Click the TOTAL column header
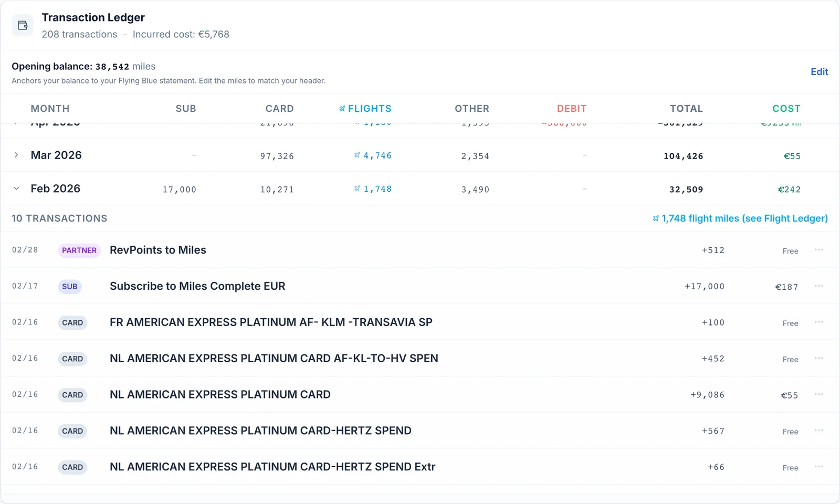Screen dimensions: 840x504 [x=686, y=109]
